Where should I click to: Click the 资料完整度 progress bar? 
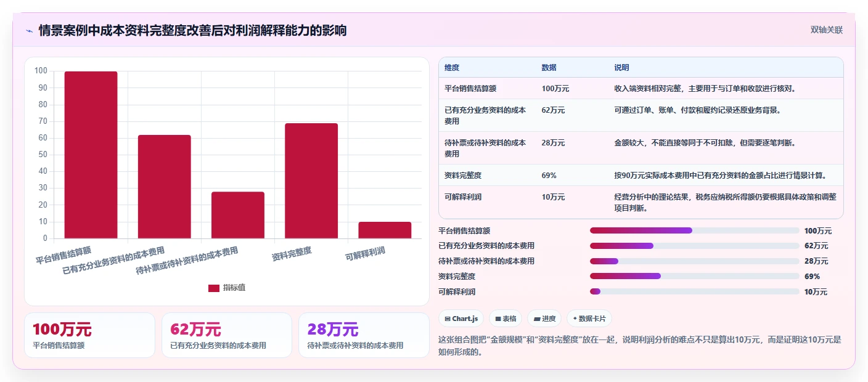694,276
